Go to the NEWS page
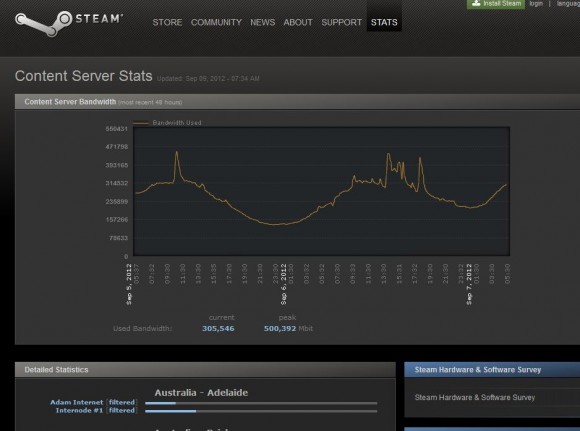The height and width of the screenshot is (431, 580). coord(263,22)
